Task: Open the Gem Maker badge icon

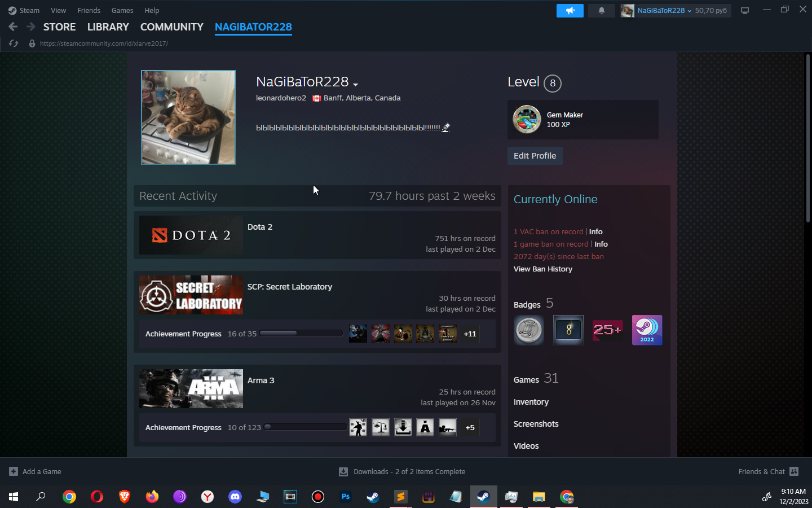Action: click(527, 120)
